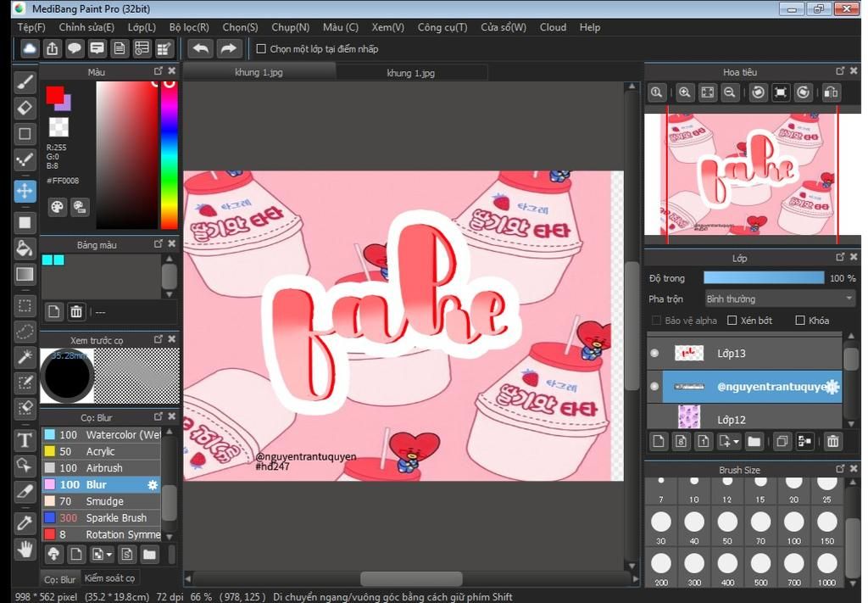Click the red foreground color swatch
The image size is (868, 603).
[x=55, y=95]
